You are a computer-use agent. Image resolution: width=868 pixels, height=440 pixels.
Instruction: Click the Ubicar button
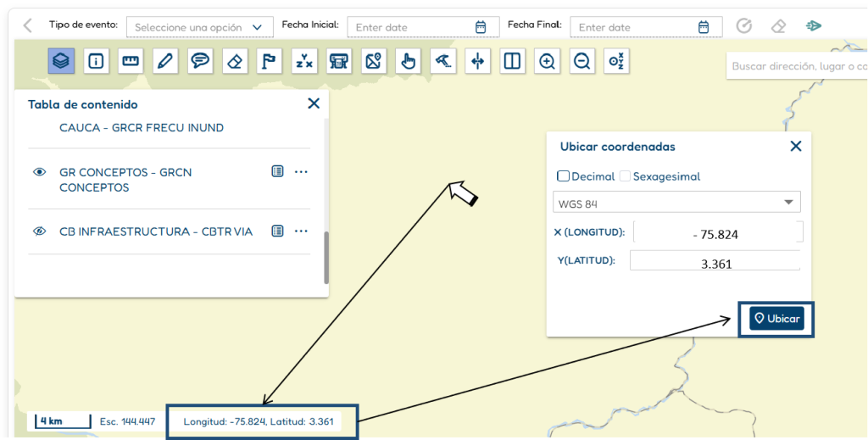pyautogui.click(x=776, y=319)
